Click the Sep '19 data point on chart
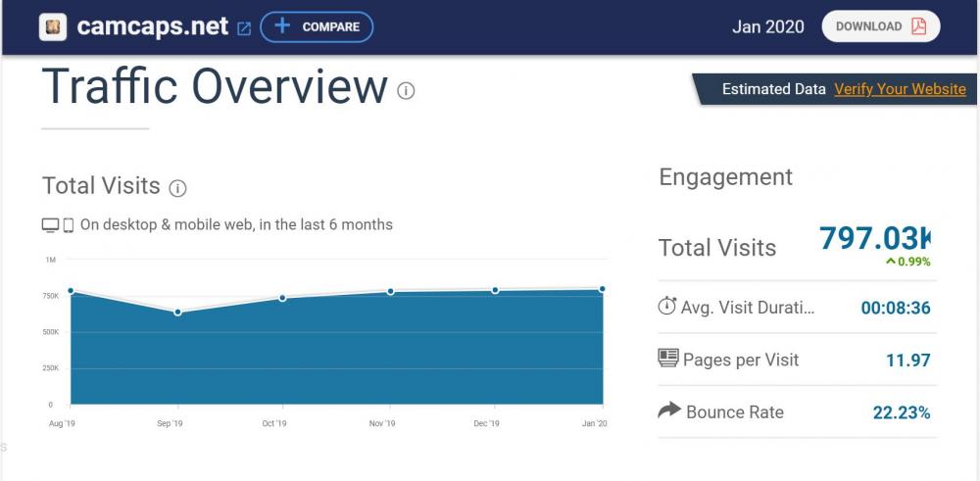The width and height of the screenshot is (980, 481). click(177, 313)
